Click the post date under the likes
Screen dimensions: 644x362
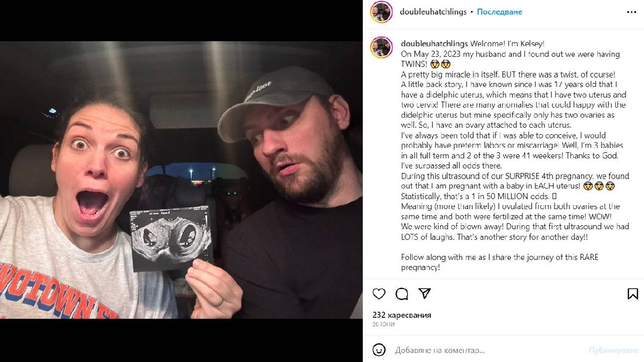(x=384, y=325)
